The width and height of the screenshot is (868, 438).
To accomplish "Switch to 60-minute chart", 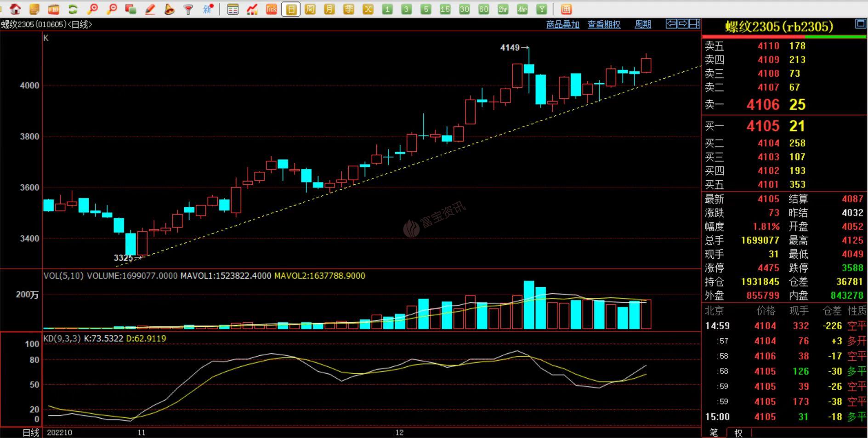I will [x=484, y=9].
